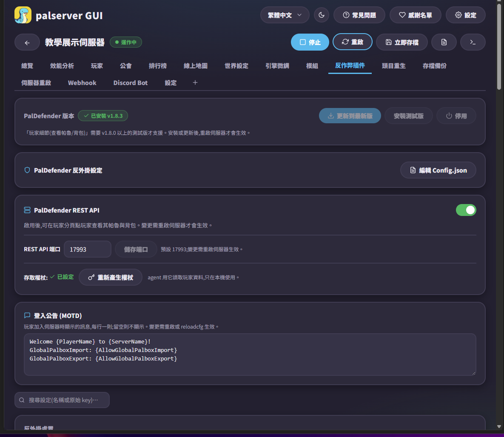504x437 pixels.
Task: Click the 立即存檔 save button
Action: click(x=402, y=42)
